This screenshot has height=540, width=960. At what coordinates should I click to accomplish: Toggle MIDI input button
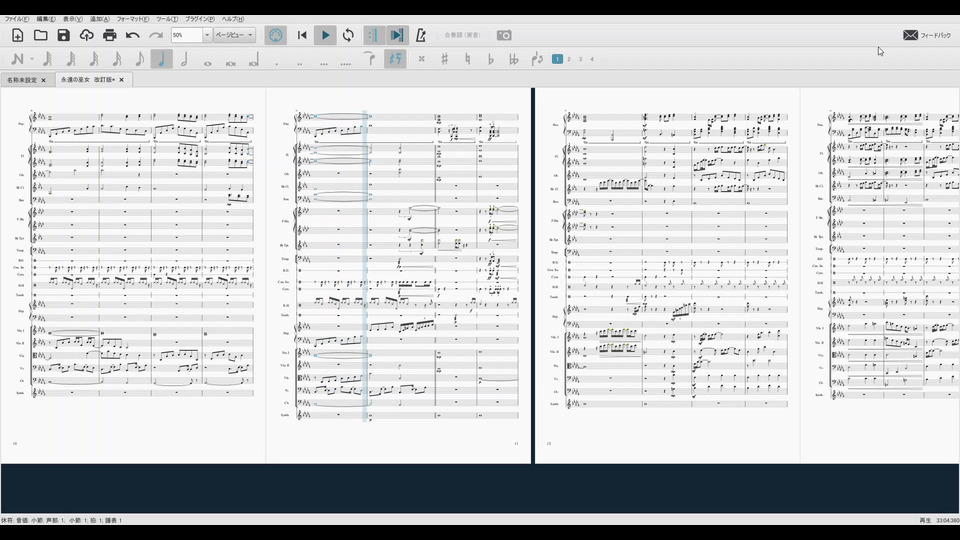point(276,35)
